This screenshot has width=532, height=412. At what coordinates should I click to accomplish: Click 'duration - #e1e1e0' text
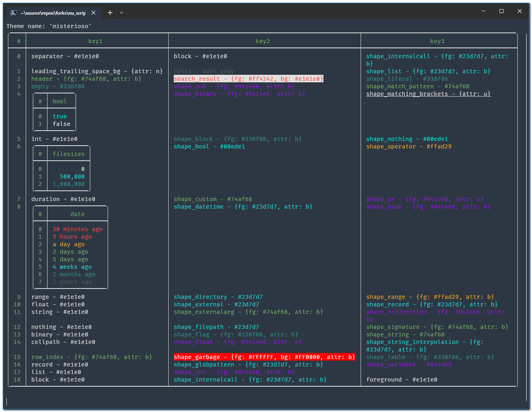pos(63,199)
